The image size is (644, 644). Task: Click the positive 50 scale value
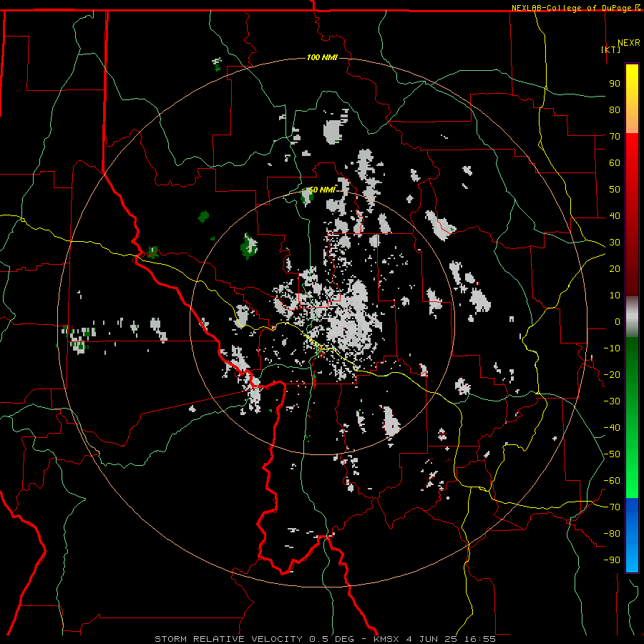615,190
